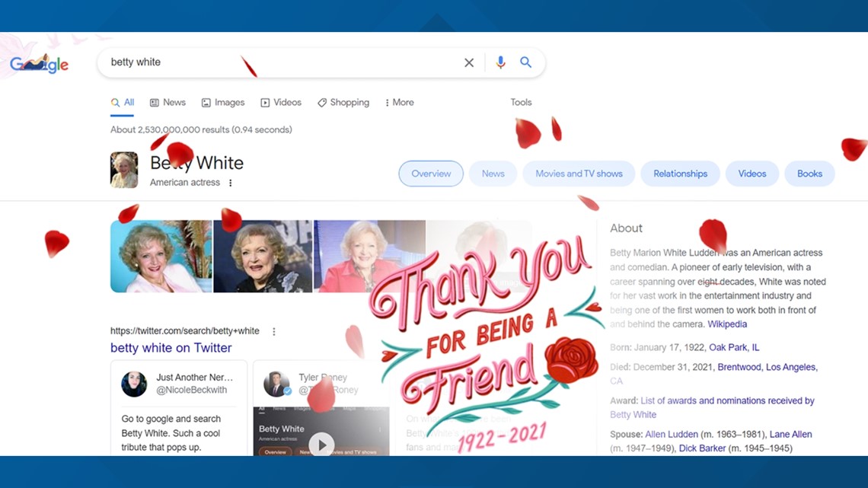Click the Google logo
Image resolution: width=868 pixels, height=488 pixels.
(40, 64)
